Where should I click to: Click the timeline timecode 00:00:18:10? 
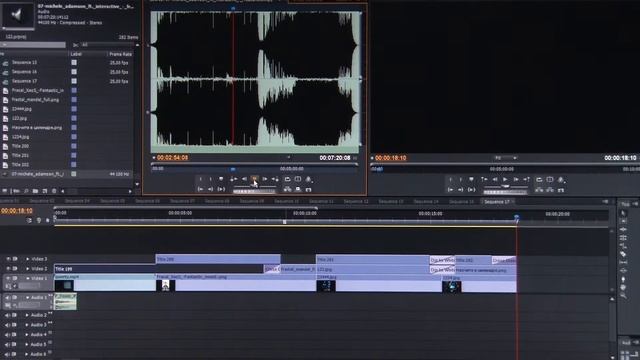17,211
